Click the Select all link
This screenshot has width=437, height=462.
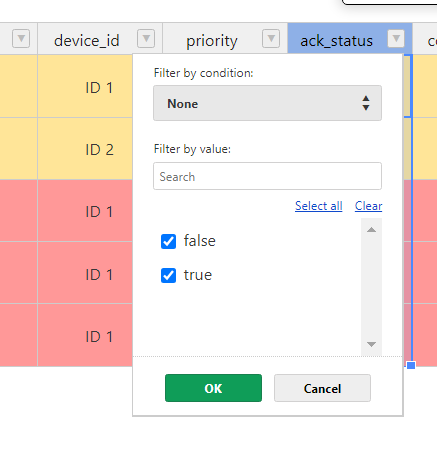319,206
